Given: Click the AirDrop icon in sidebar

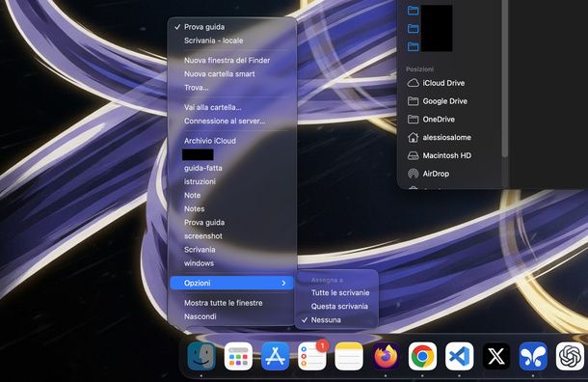Looking at the screenshot, I should point(413,174).
